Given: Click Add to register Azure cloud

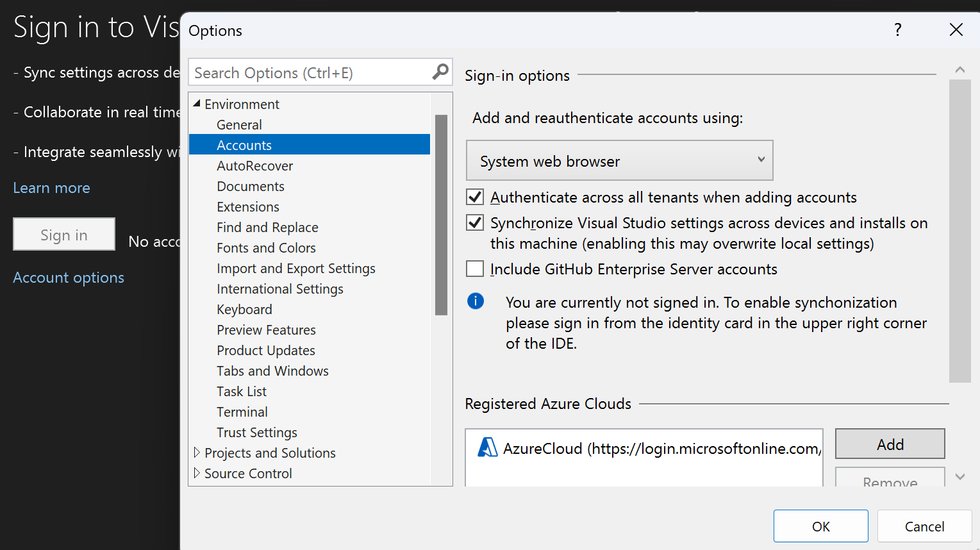Looking at the screenshot, I should point(890,444).
